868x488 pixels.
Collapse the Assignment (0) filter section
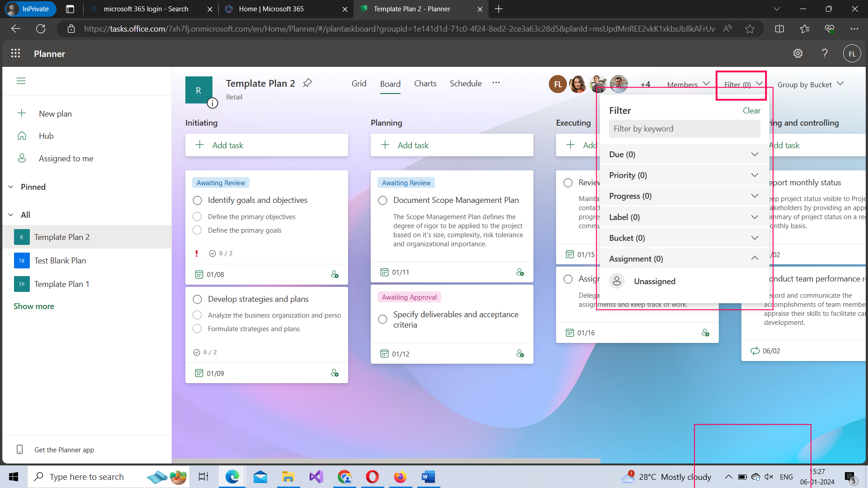[684, 259]
